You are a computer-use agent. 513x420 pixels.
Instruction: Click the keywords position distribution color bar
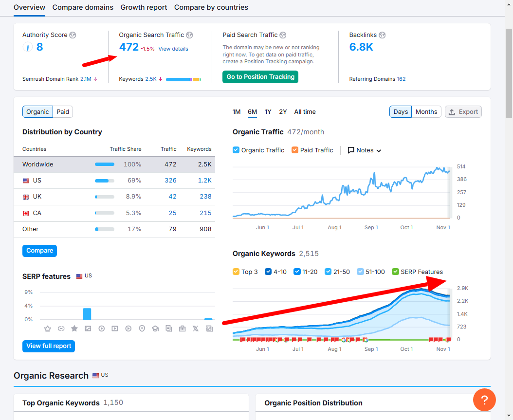coord(183,79)
